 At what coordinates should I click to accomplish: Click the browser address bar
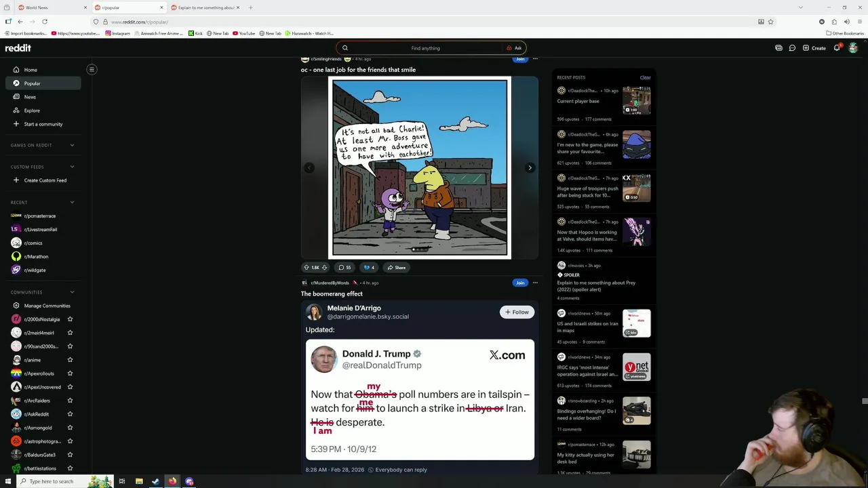click(434, 22)
